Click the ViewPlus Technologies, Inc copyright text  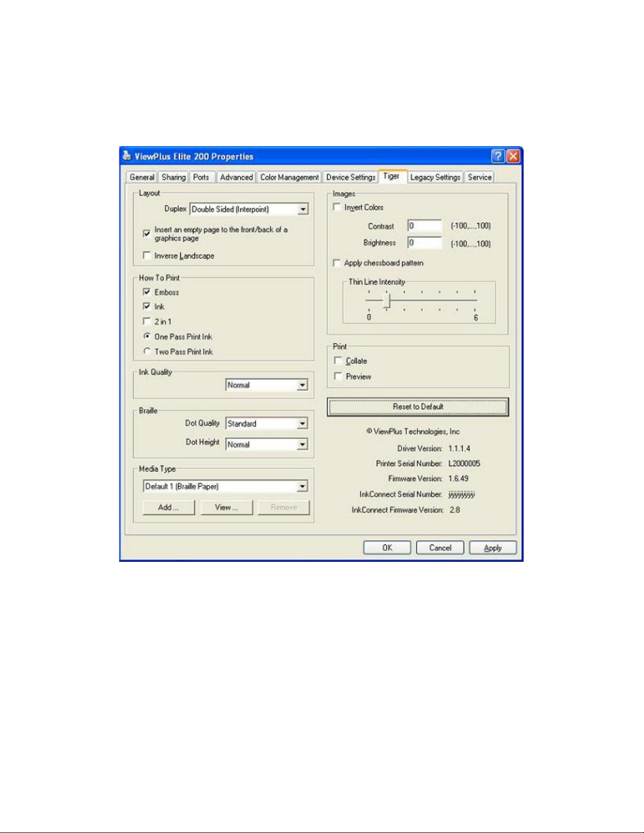[x=413, y=431]
